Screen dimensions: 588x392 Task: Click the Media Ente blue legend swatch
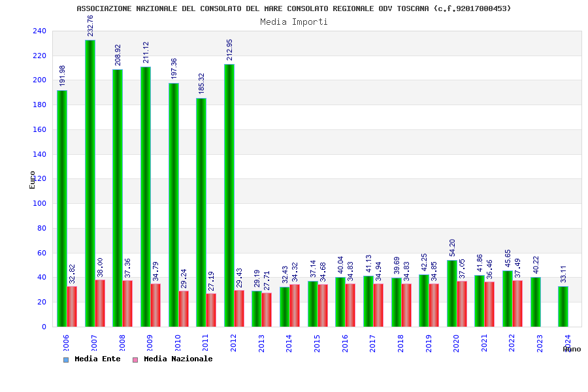point(66,360)
